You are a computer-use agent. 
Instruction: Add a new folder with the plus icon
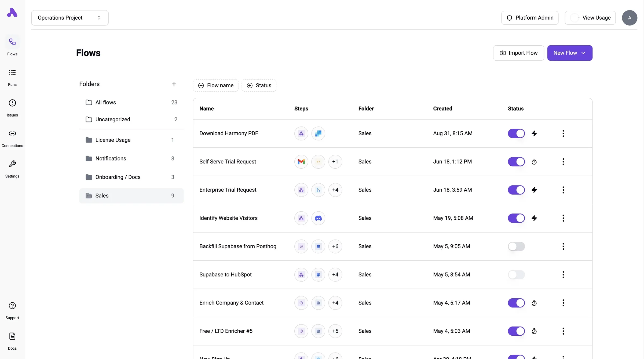point(174,84)
